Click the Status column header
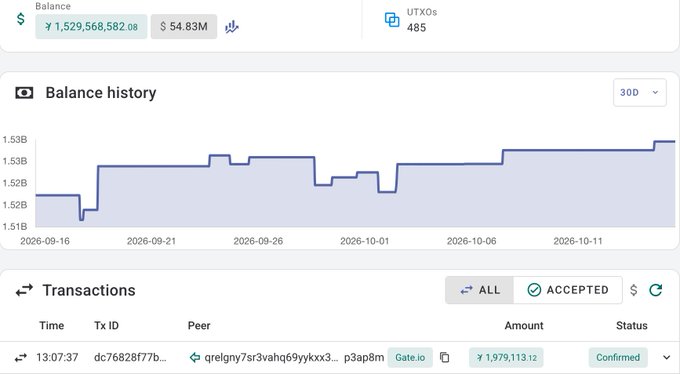 coord(632,325)
